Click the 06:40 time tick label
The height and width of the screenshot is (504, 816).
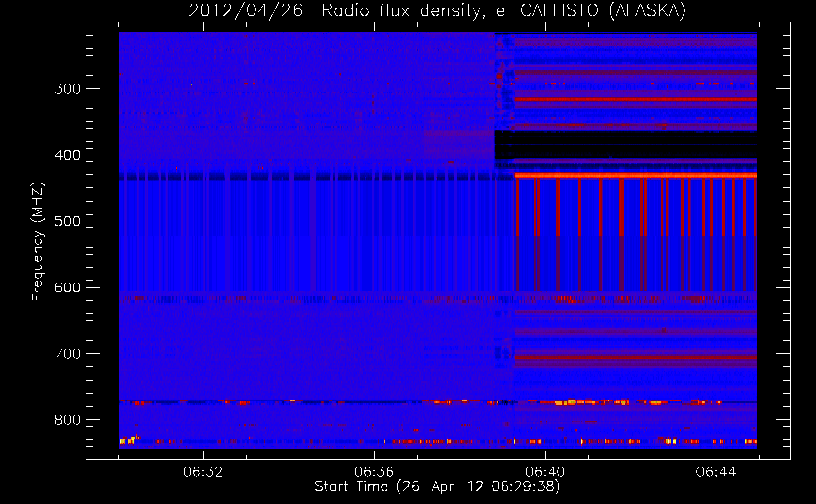[545, 472]
